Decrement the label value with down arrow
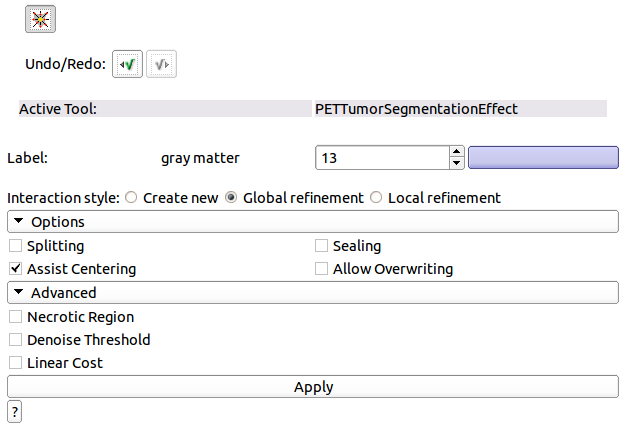625x427 pixels. click(x=456, y=163)
